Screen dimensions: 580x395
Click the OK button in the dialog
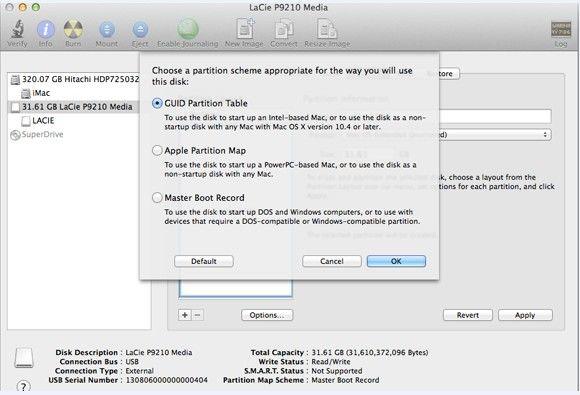pos(396,261)
